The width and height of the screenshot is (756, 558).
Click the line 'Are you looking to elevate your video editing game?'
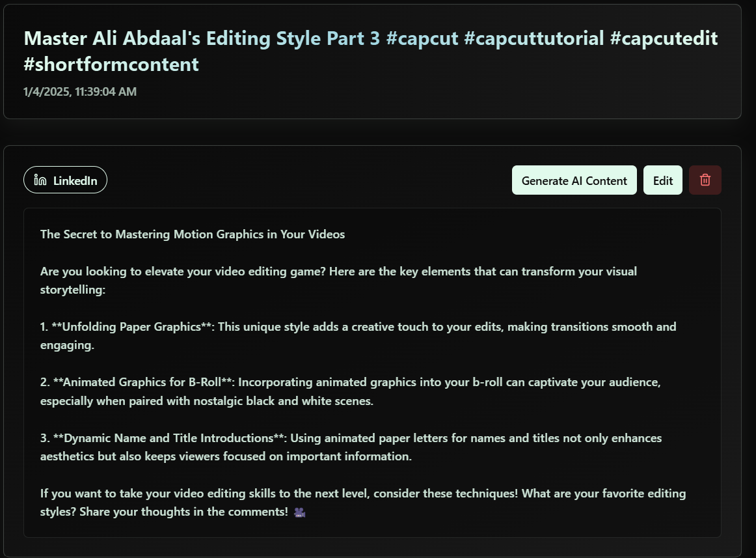click(183, 272)
